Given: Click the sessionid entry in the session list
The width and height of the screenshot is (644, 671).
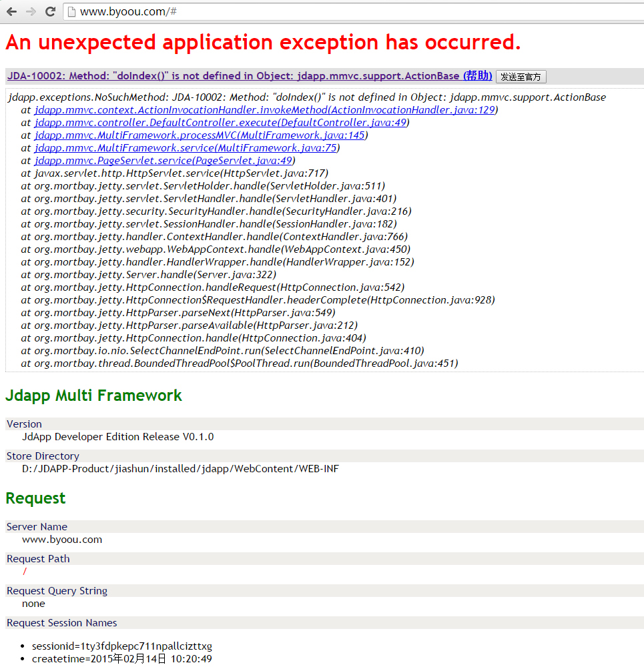Looking at the screenshot, I should [x=121, y=646].
